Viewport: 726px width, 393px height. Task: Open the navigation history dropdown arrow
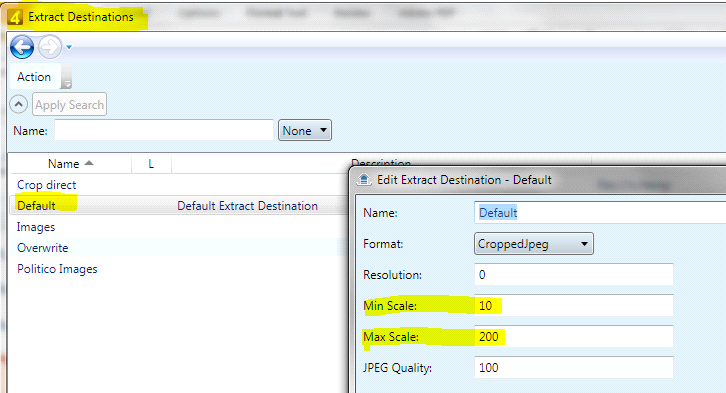pos(69,47)
